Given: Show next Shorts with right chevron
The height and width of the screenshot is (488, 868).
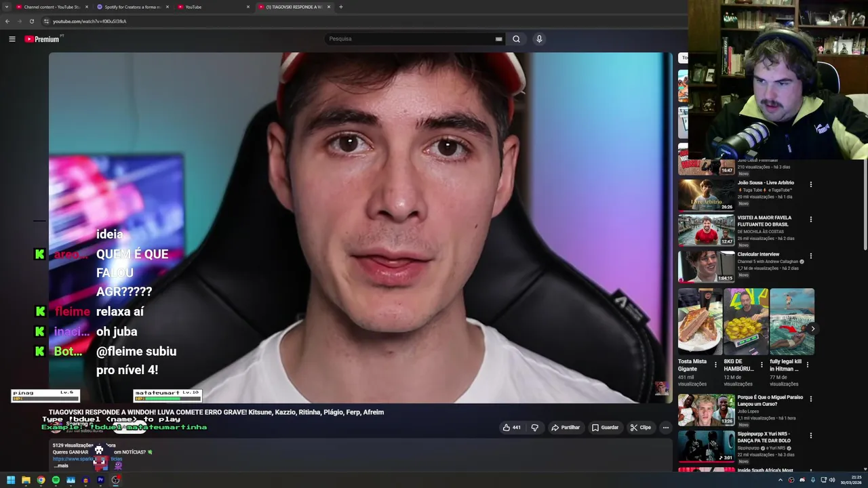Looking at the screenshot, I should pyautogui.click(x=812, y=329).
